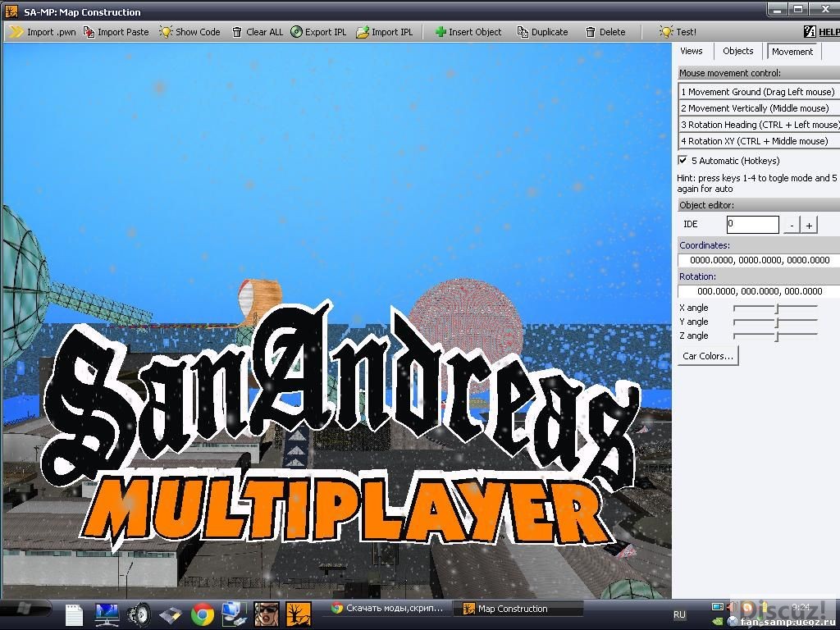Click the Show Code toolbar label
The width and height of the screenshot is (840, 630).
point(198,32)
